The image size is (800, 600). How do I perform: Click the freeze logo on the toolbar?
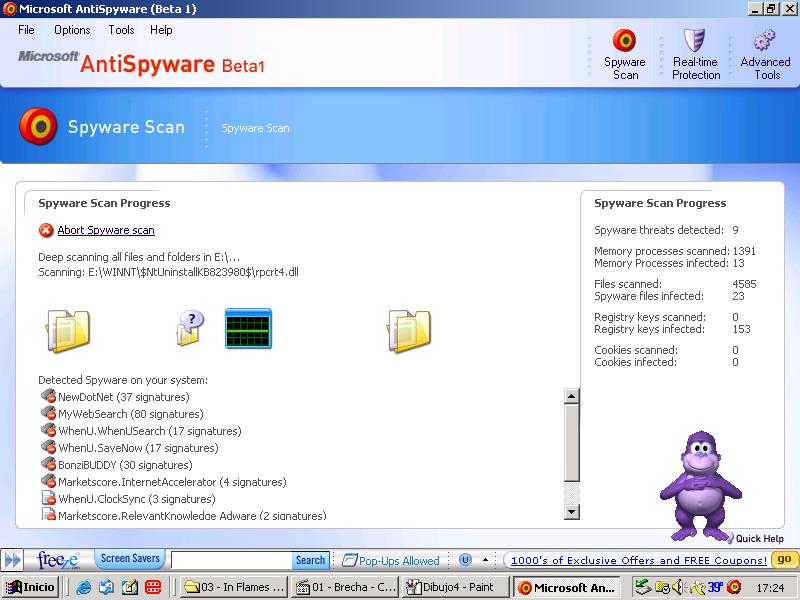(58, 560)
